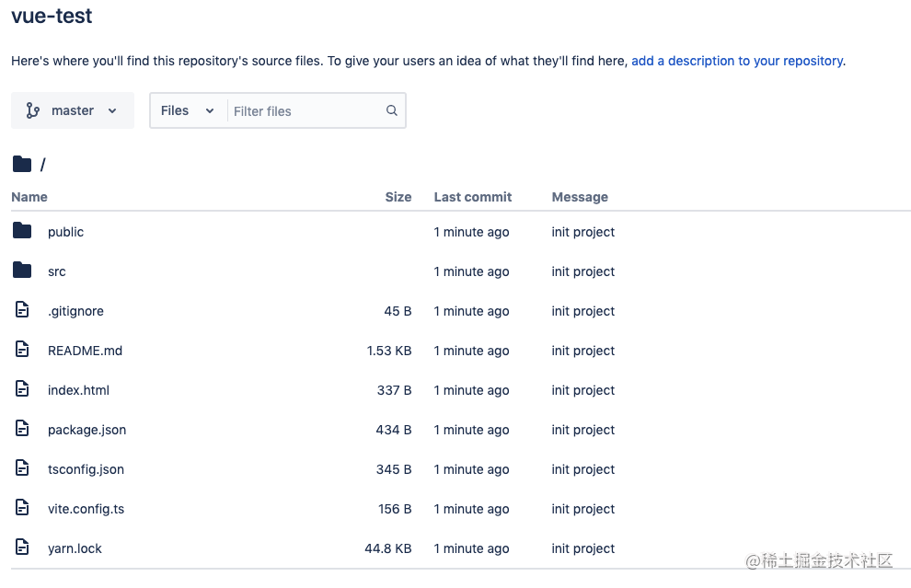Click the branch icon beside master
This screenshot has width=911, height=588.
point(33,110)
